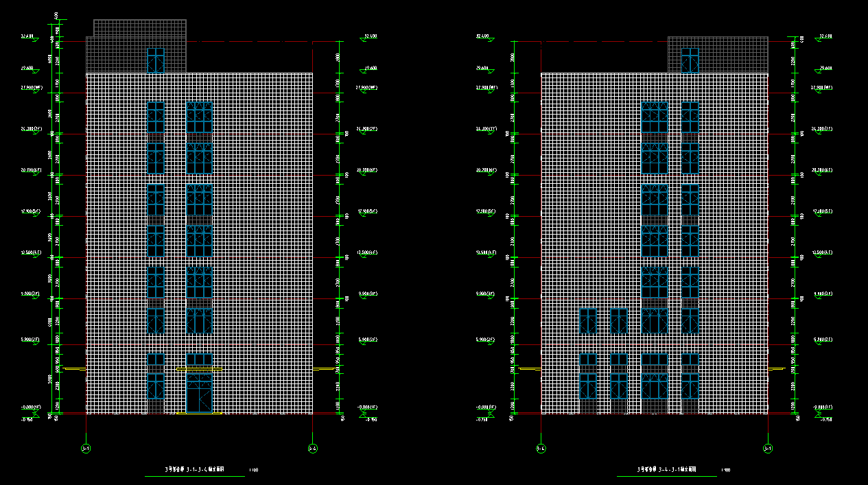Click the 1:100 scale text beside left title
Image resolution: width=868 pixels, height=485 pixels.
click(254, 471)
